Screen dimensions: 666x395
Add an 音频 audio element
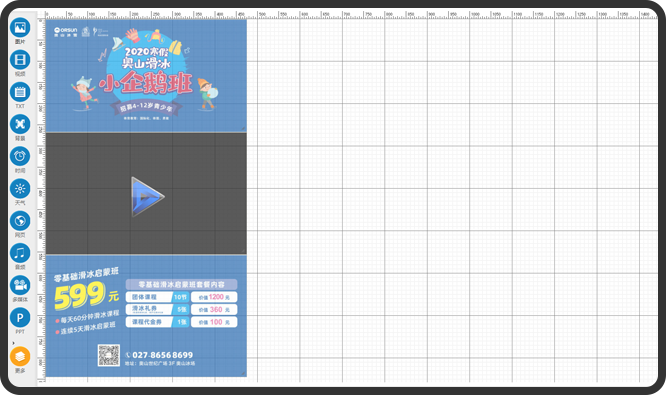pos(20,253)
